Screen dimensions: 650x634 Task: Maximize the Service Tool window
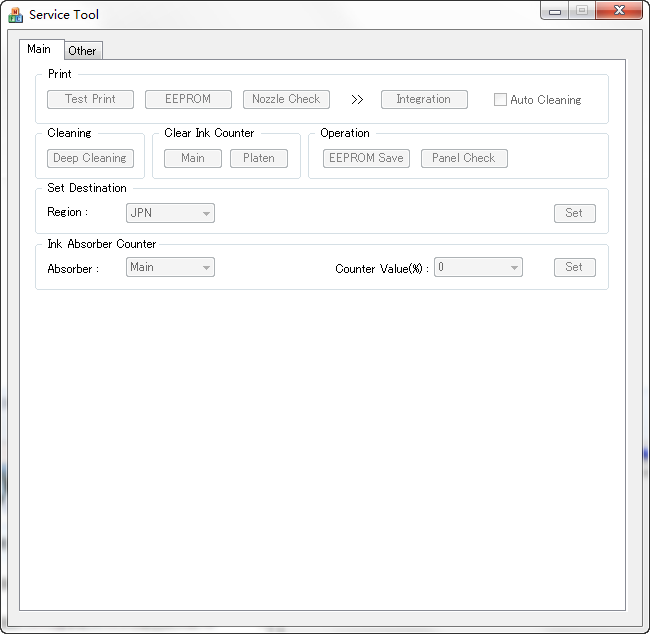582,10
